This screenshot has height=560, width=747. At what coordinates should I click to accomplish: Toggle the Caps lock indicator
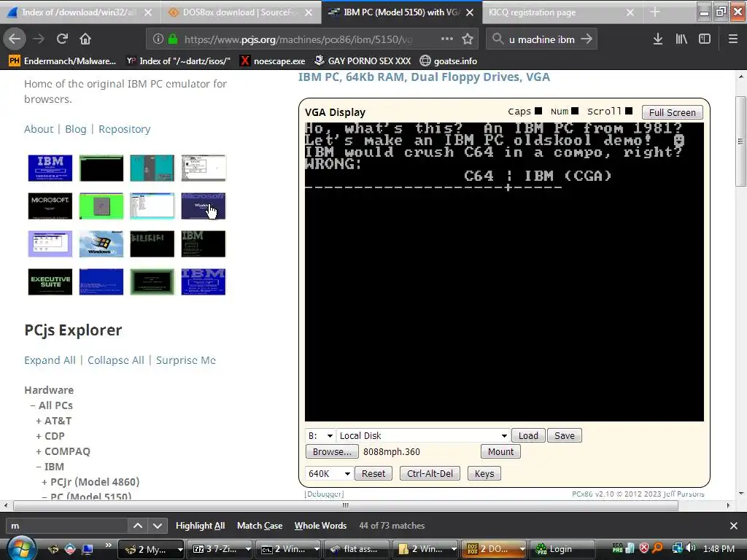pyautogui.click(x=538, y=111)
